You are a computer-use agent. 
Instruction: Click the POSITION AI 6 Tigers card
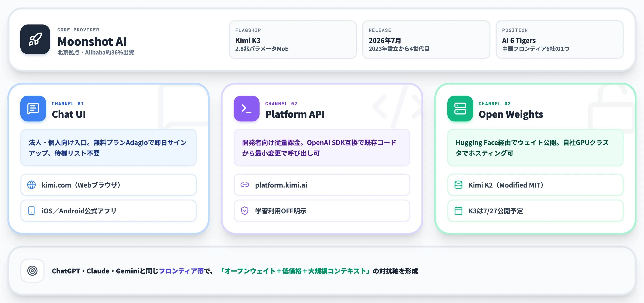(560, 39)
